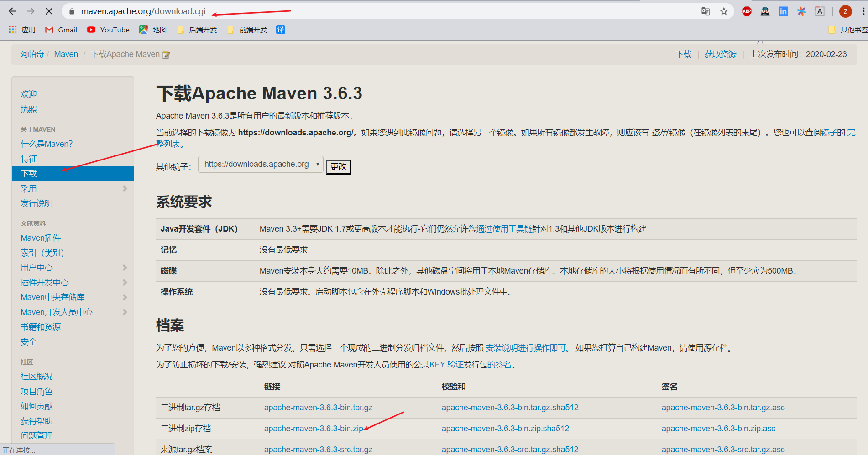Screen dimensions: 868x455
Task: Open 发行说明 in the sidebar
Action: pyautogui.click(x=37, y=203)
